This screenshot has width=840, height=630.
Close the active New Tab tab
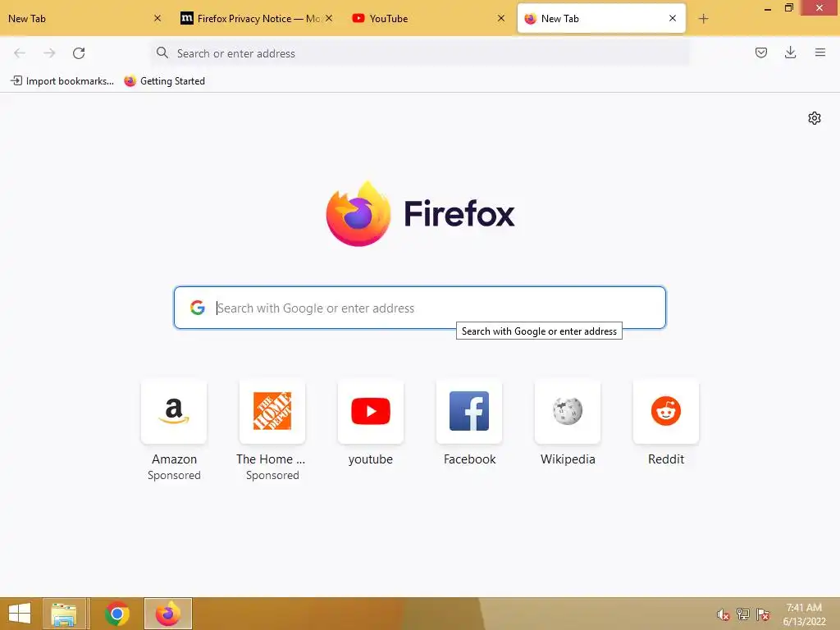tap(673, 18)
